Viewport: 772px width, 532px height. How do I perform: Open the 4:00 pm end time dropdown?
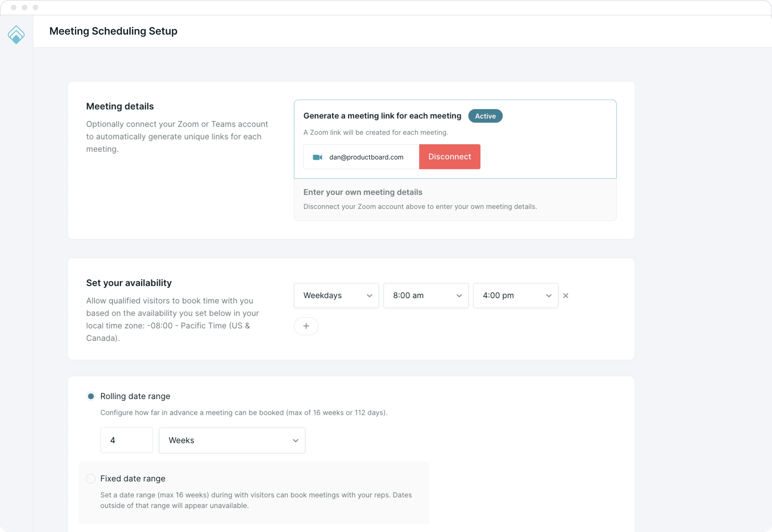click(516, 295)
